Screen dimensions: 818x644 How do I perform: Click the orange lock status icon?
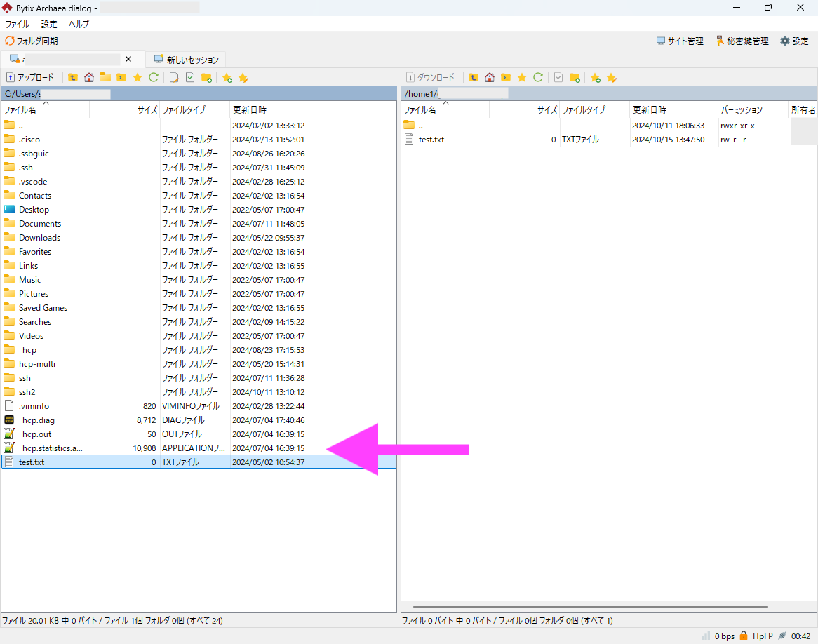pos(744,636)
